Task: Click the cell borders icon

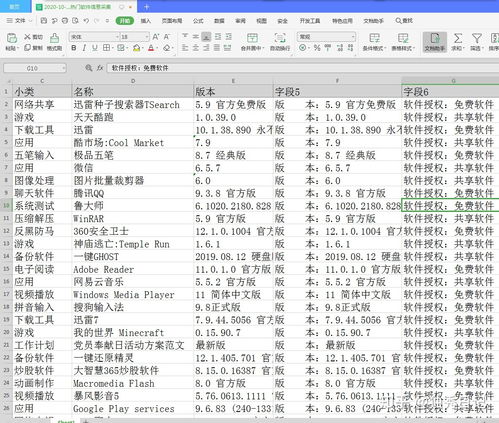Action: pyautogui.click(x=106, y=48)
